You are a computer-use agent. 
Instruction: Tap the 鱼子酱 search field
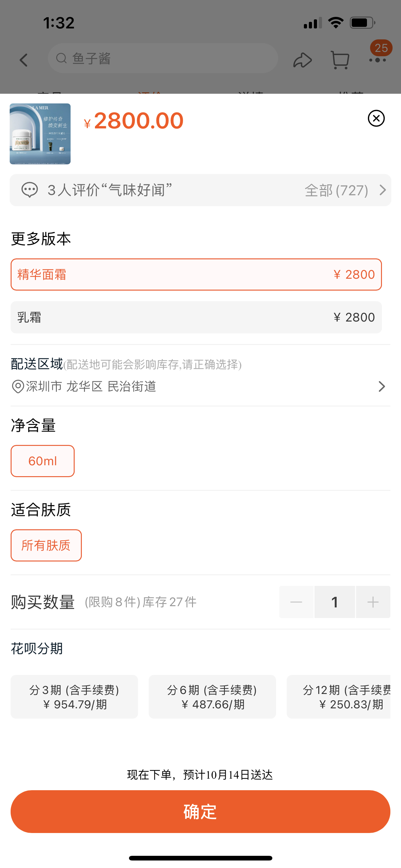163,58
